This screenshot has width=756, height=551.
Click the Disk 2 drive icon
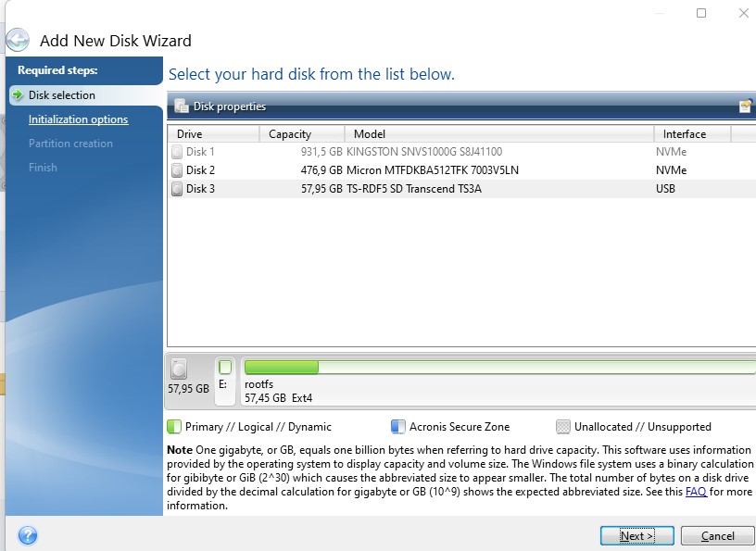[x=177, y=170]
